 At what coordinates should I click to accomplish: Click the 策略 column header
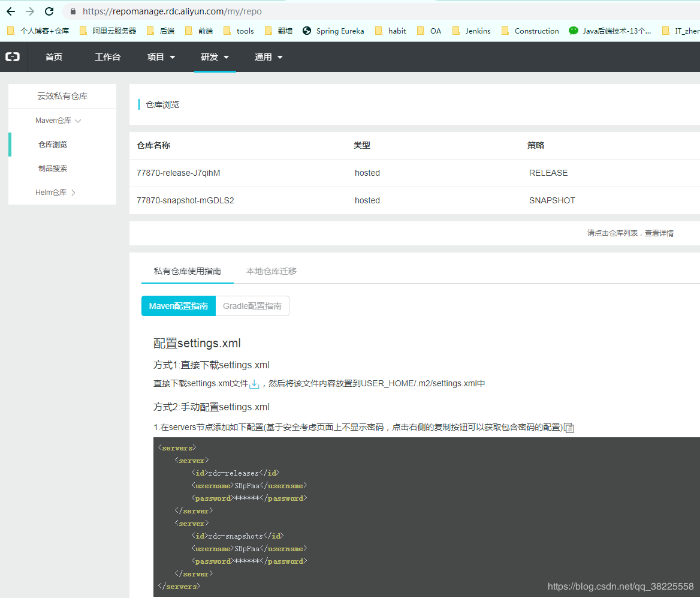(x=536, y=145)
